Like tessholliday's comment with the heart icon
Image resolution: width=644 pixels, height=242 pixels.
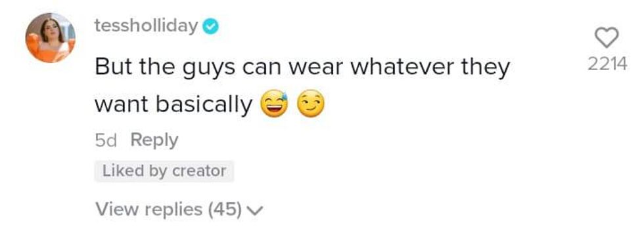pos(607,38)
